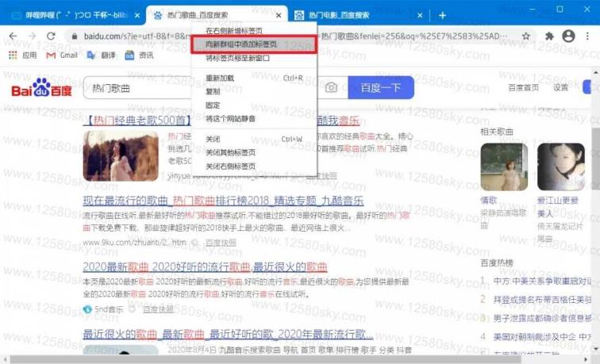Click the horizontal scrollbar at page bottom
Image resolution: width=600 pixels, height=364 pixels.
pos(264,359)
